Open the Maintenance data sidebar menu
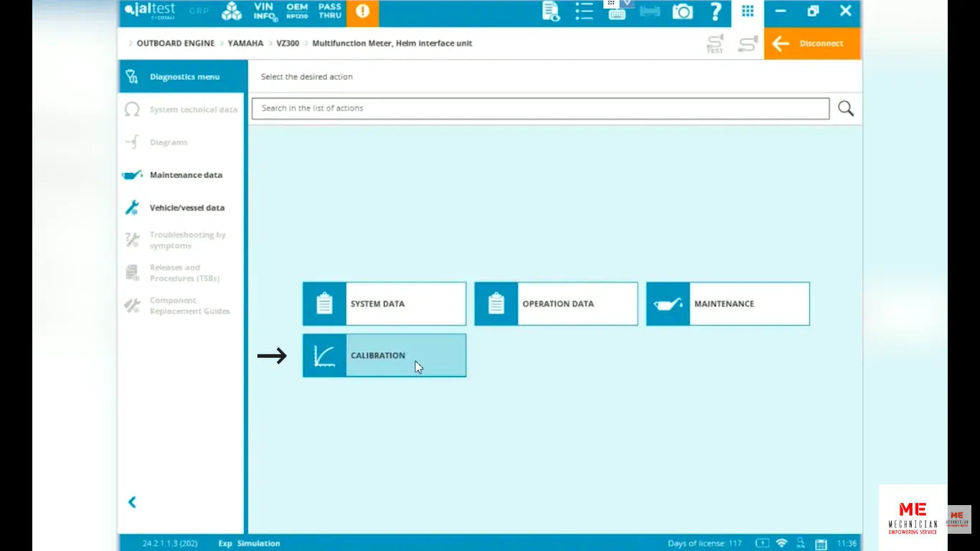980x551 pixels. click(186, 174)
